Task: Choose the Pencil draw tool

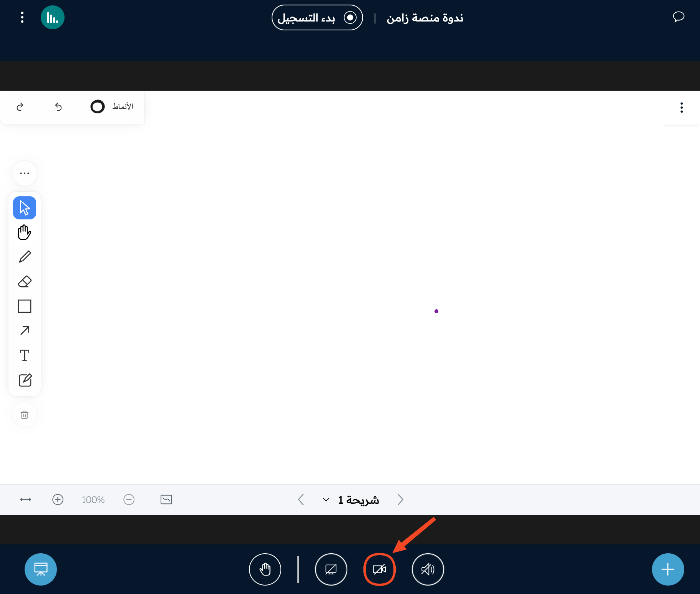Action: 25,257
